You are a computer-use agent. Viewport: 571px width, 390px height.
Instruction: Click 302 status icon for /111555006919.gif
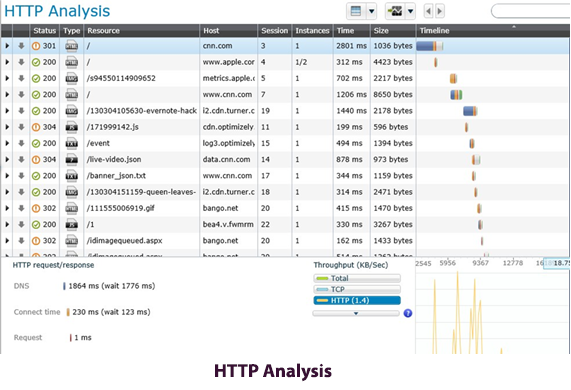coord(36,208)
